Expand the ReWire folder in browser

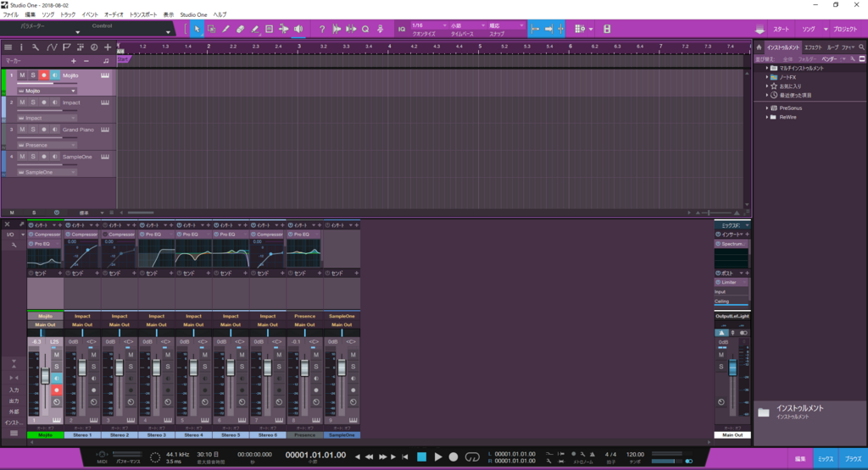[x=766, y=117]
